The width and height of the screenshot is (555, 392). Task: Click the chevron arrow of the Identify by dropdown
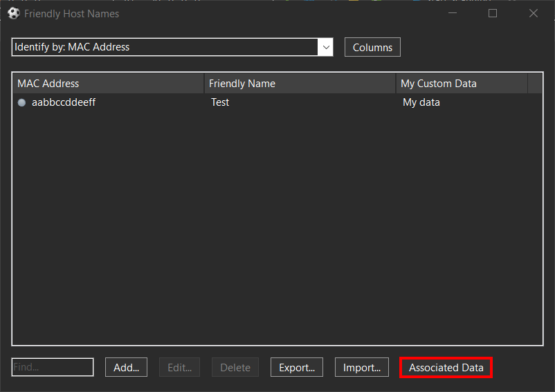(325, 47)
